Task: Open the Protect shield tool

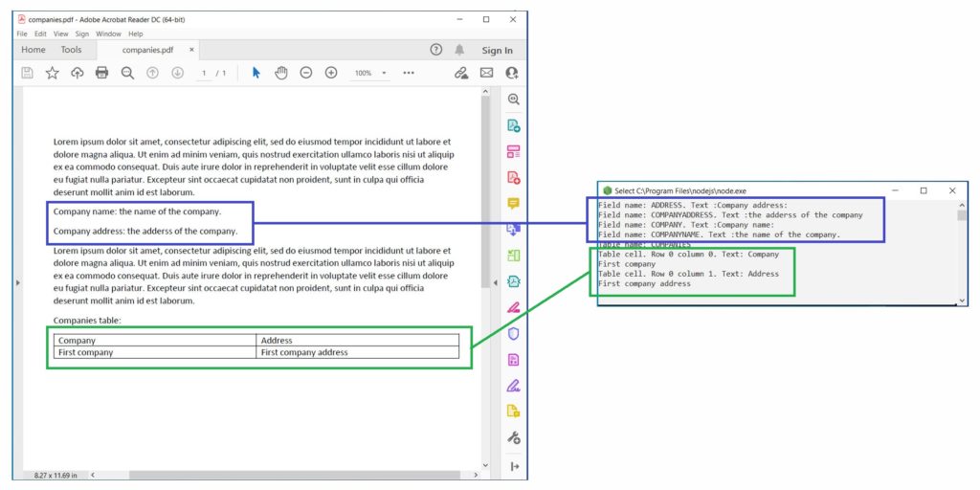Action: coord(513,334)
